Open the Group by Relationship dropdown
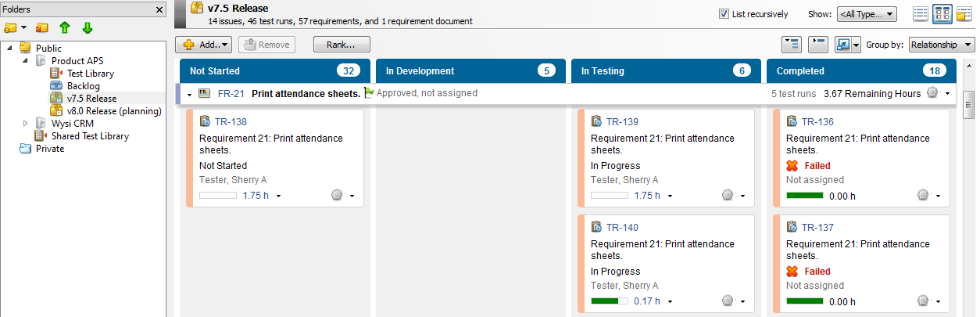This screenshot has height=317, width=980. pyautogui.click(x=941, y=45)
